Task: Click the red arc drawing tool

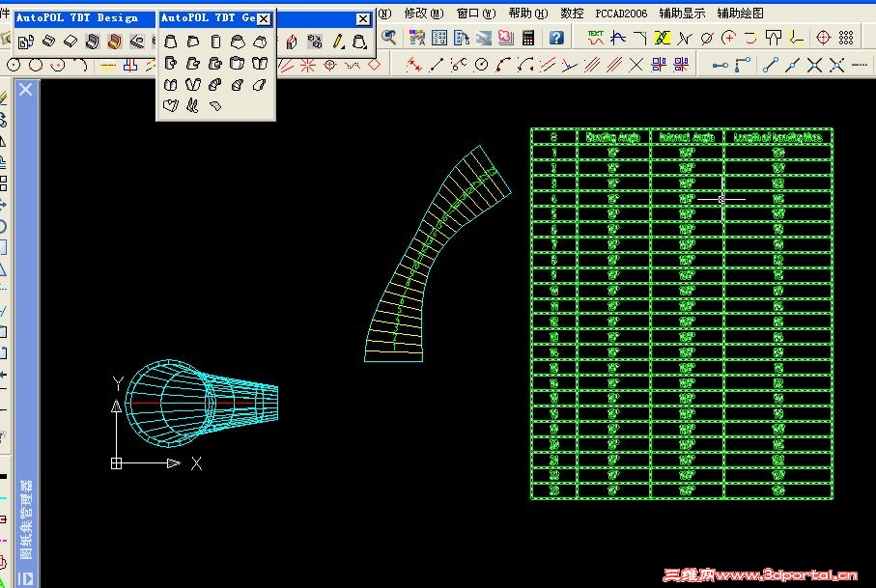Action: (81, 66)
